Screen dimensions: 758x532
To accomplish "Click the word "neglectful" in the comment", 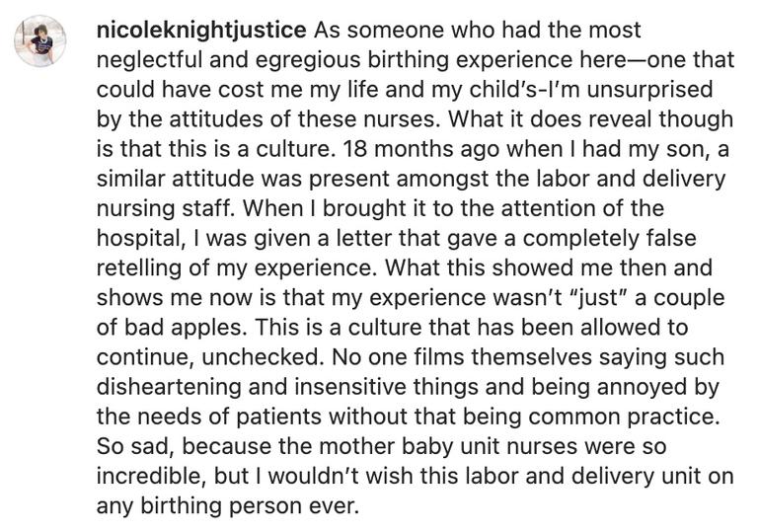I will tap(150, 60).
